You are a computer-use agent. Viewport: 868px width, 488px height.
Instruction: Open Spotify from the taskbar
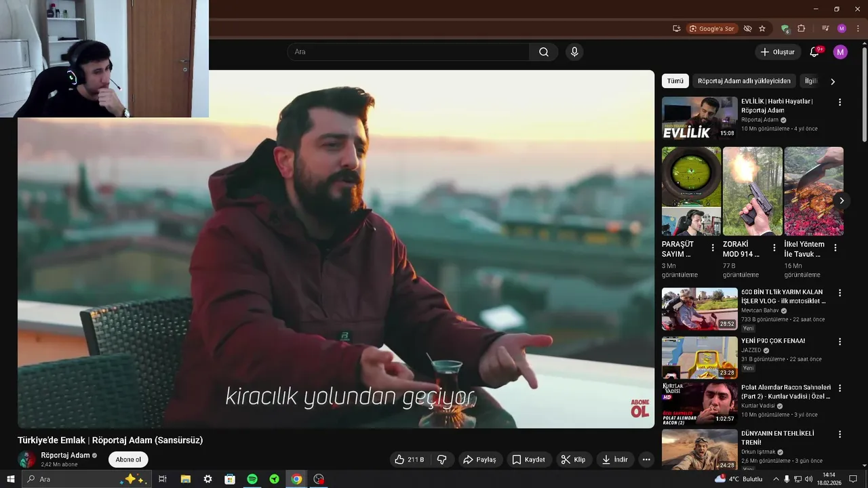tap(252, 479)
